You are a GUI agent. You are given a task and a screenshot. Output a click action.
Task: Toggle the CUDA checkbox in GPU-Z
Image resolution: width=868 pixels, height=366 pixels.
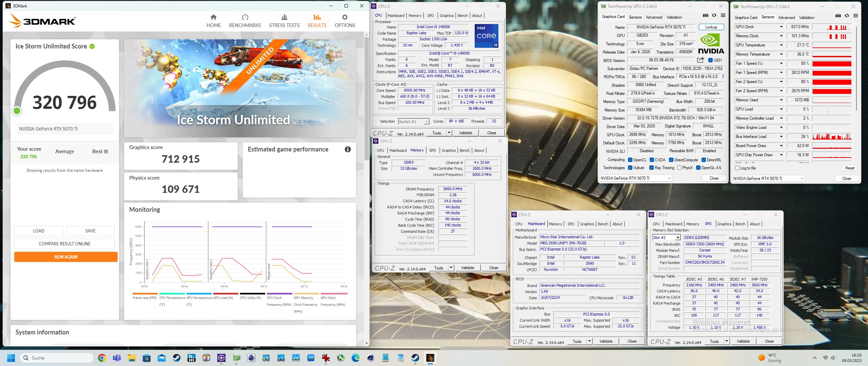coord(652,160)
